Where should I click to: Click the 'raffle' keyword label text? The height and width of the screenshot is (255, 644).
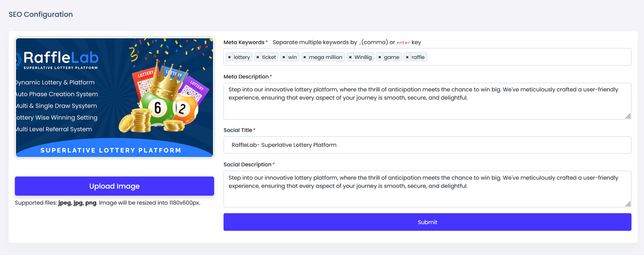(x=418, y=57)
